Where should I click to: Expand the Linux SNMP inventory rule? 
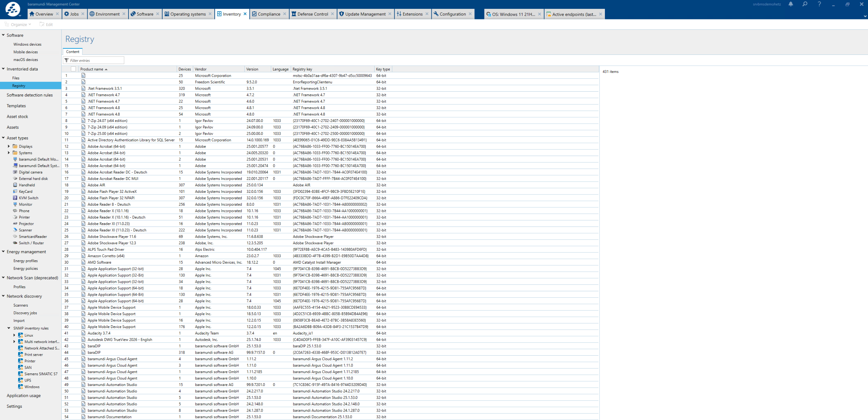[x=14, y=335]
